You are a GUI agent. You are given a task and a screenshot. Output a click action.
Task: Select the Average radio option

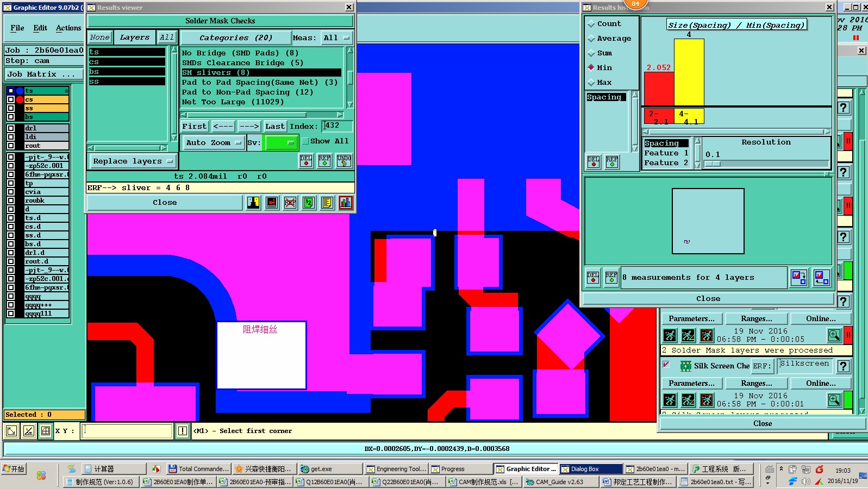pos(591,39)
